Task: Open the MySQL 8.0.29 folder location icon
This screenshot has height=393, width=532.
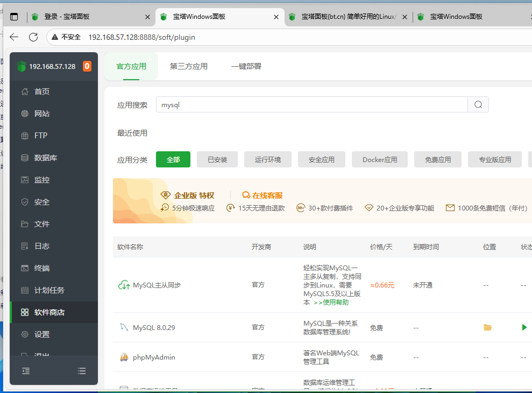Action: [x=487, y=327]
